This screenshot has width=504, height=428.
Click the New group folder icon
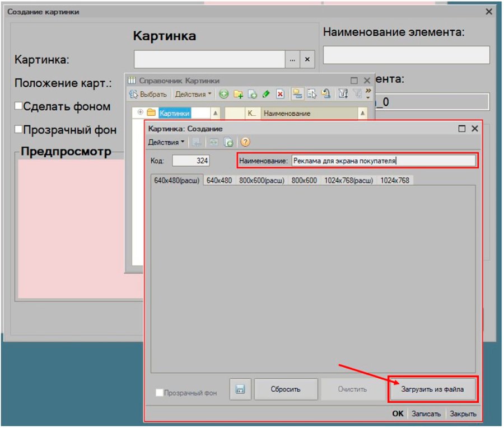pos(238,94)
